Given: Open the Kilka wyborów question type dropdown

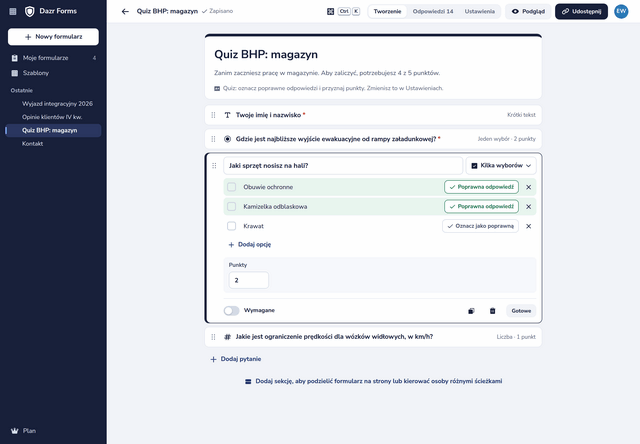Looking at the screenshot, I should click(x=501, y=166).
